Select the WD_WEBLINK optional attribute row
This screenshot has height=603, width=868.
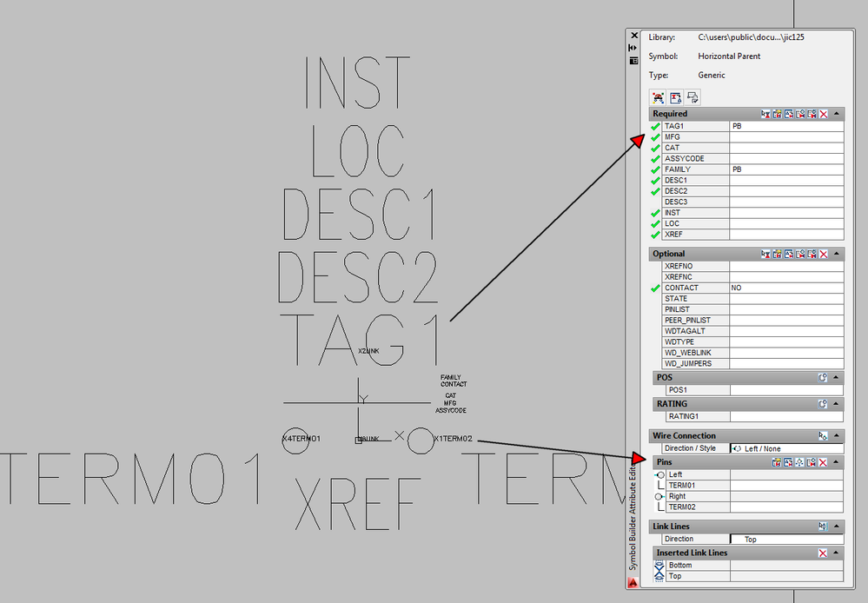pos(752,353)
